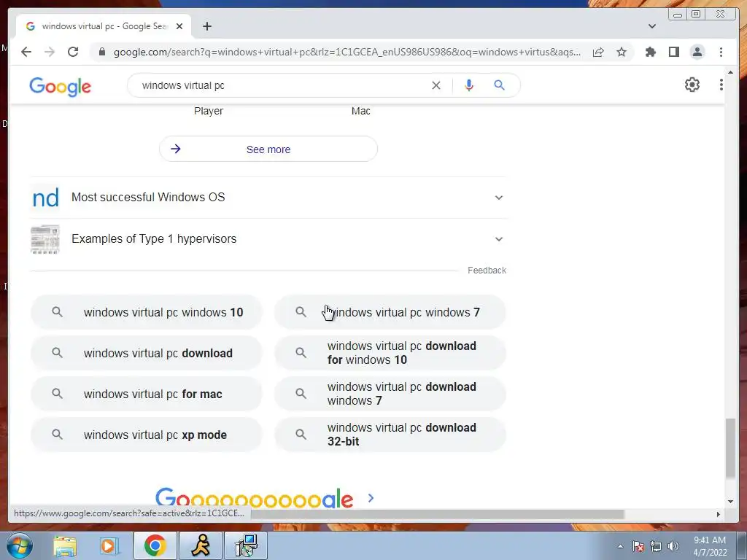747x560 pixels.
Task: Expand Examples of Type 1 hypervisors
Action: pos(268,239)
